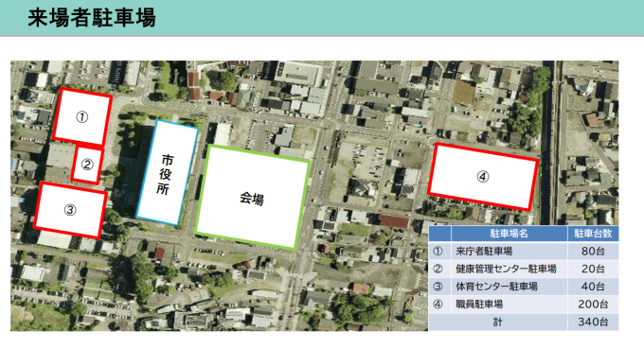
Task: Click the green 会場 venue box
Action: (252, 198)
